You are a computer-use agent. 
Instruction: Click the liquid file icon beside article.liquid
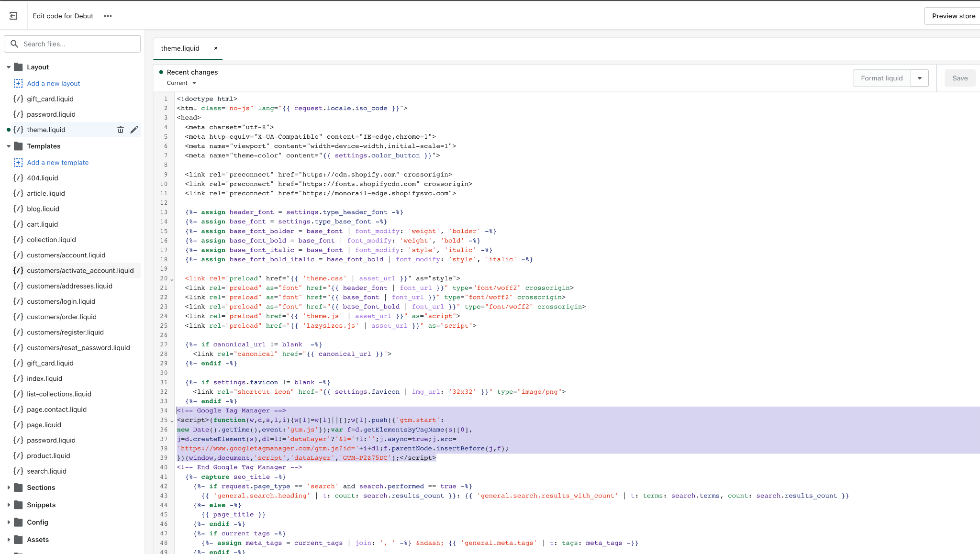[x=18, y=193]
